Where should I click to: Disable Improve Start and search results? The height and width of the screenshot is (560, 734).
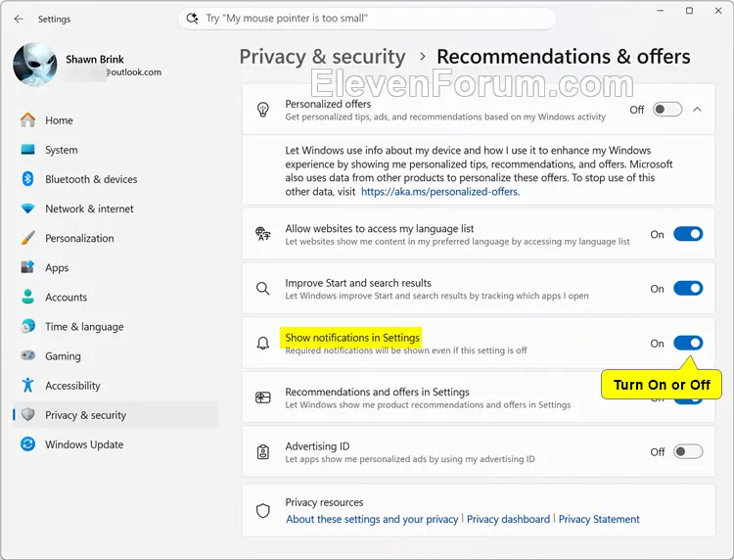(x=688, y=289)
